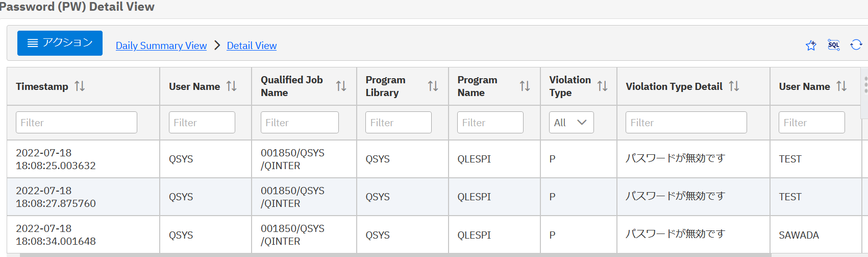The width and height of the screenshot is (868, 257).
Task: Focus Violation Type Detail filter field
Action: pyautogui.click(x=686, y=123)
